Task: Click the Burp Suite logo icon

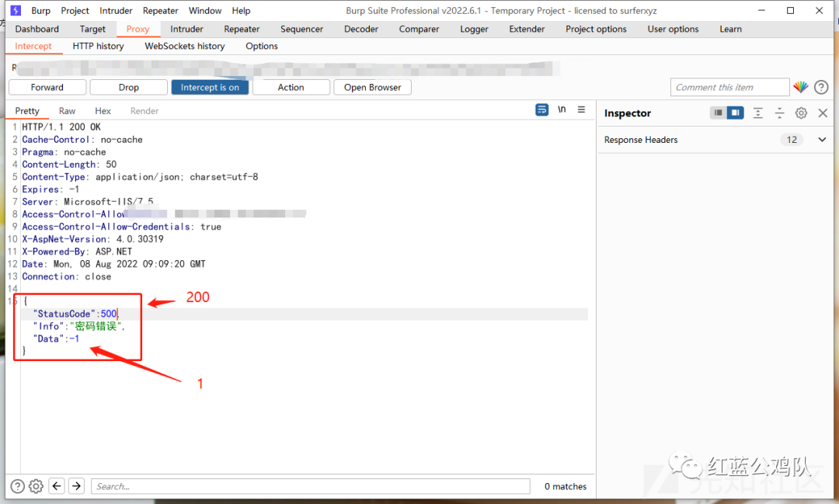Action: 16,10
